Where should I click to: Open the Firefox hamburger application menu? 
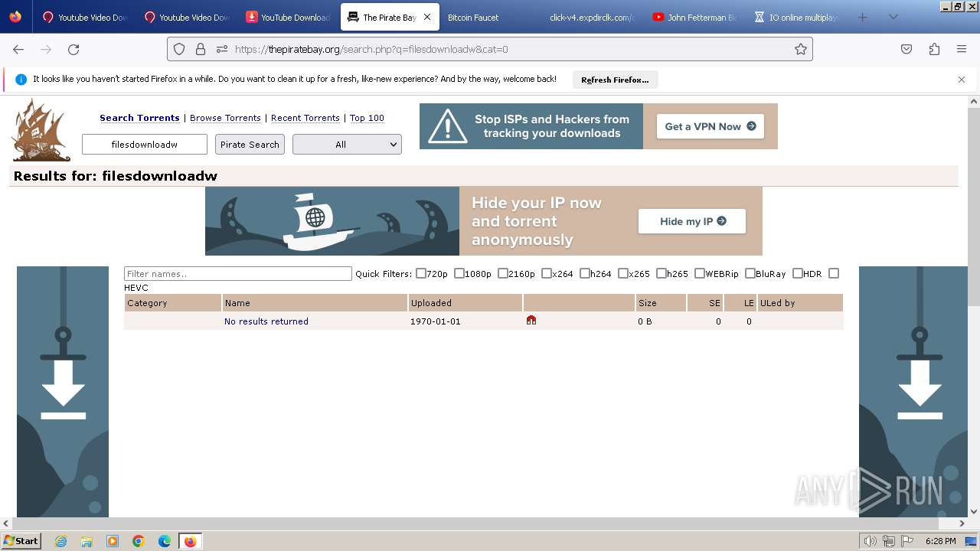pyautogui.click(x=962, y=49)
